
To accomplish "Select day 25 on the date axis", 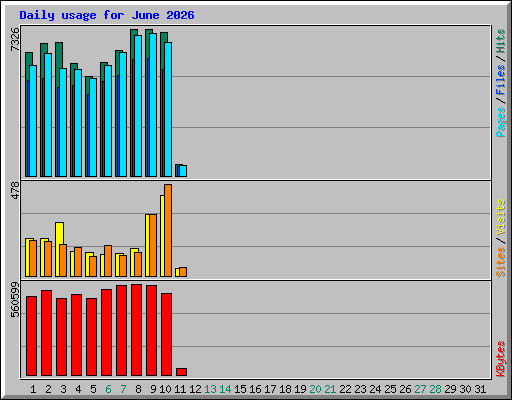I will (390, 389).
